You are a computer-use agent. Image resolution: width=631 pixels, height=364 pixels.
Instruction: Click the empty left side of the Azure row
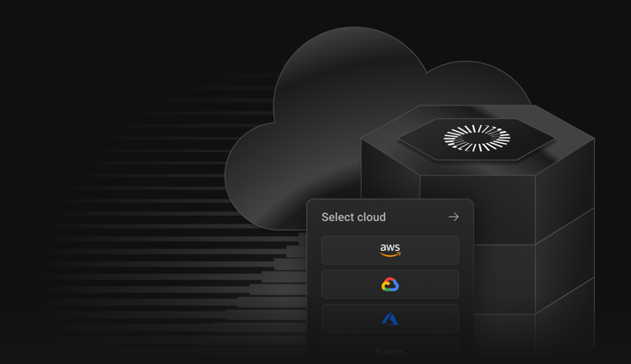(x=348, y=319)
